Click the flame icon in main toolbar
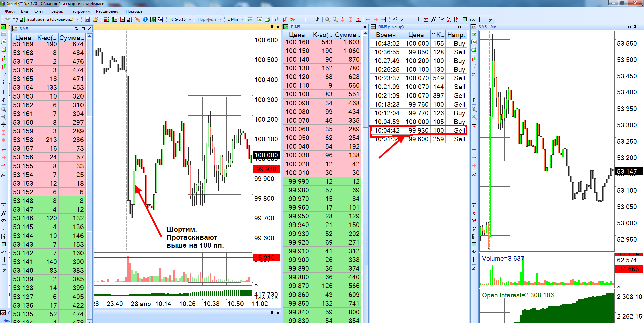The image size is (644, 323). click(x=138, y=19)
